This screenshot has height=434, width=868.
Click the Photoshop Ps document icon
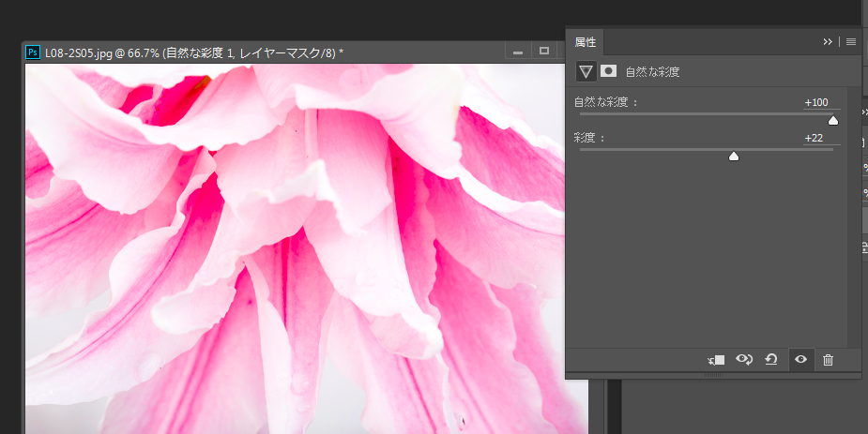click(33, 52)
